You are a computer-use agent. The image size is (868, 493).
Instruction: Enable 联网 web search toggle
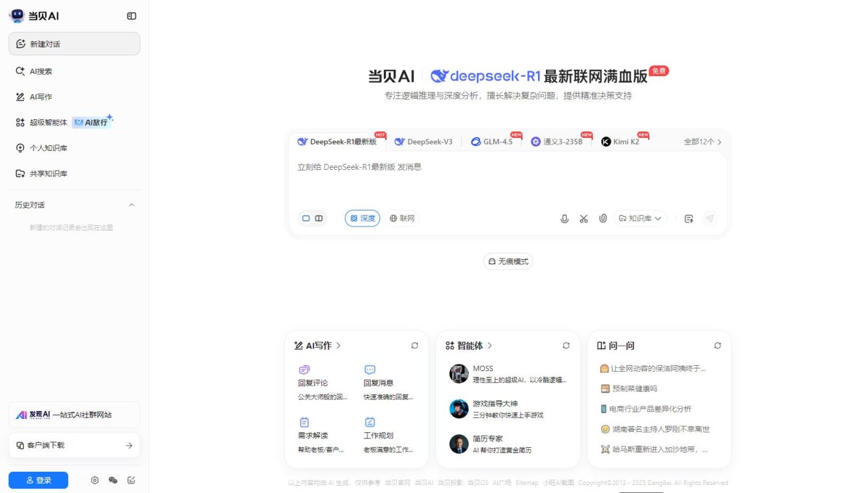coord(402,219)
